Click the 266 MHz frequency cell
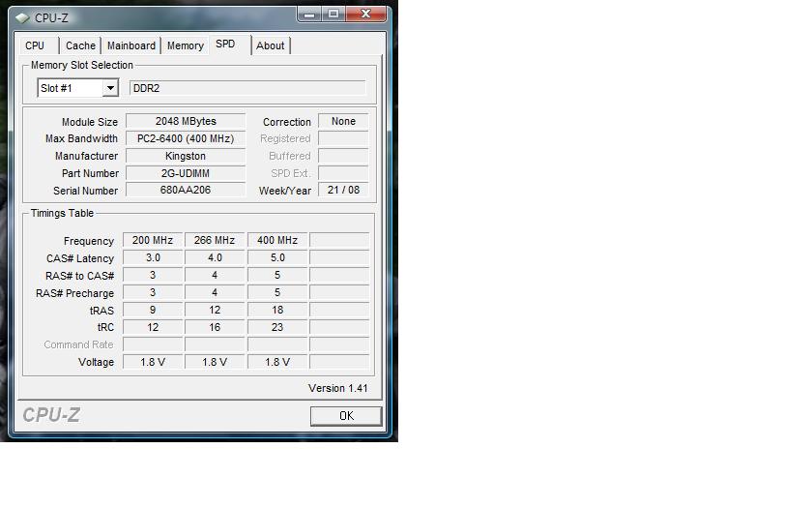812x508 pixels. click(215, 241)
